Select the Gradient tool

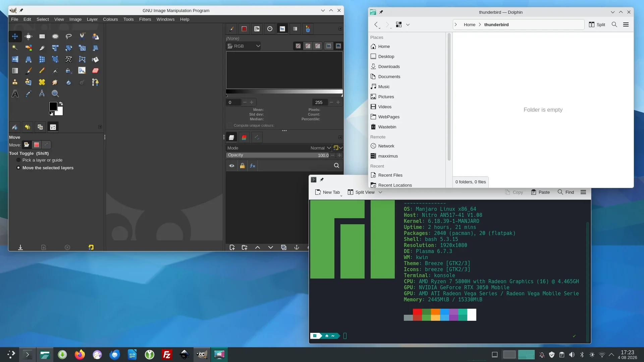(15, 71)
